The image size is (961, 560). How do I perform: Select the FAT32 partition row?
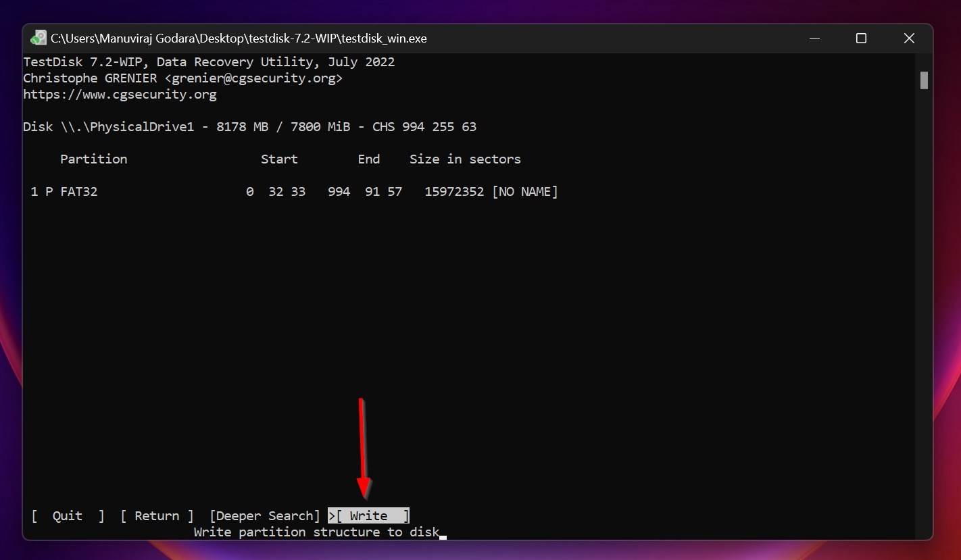coord(295,191)
